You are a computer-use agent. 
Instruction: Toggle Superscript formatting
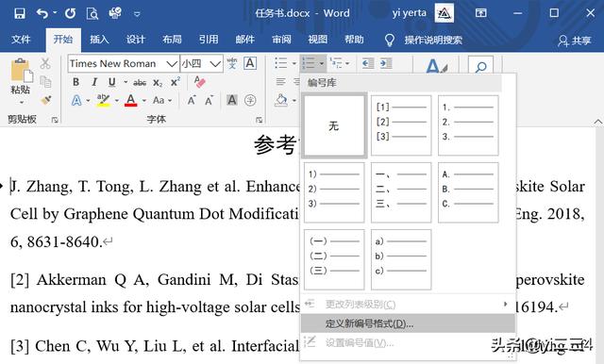pos(176,82)
